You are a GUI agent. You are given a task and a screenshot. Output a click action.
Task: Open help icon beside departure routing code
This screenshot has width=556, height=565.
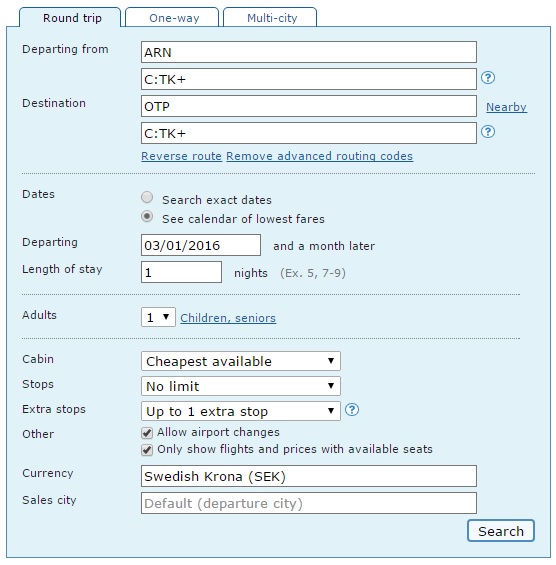pos(488,77)
